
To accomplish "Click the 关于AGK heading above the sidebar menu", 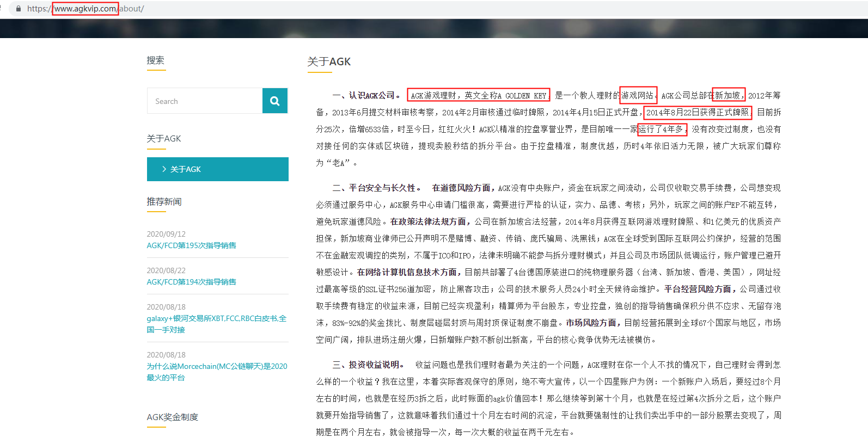I will pos(164,139).
